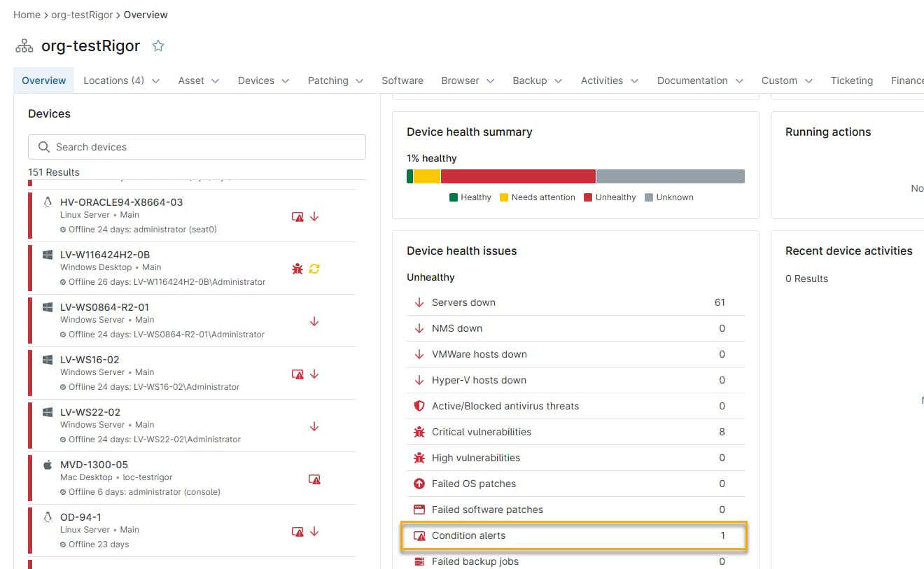Click the yellow sync icon on LV-W116424H2-0B
This screenshot has height=569, width=924.
314,269
